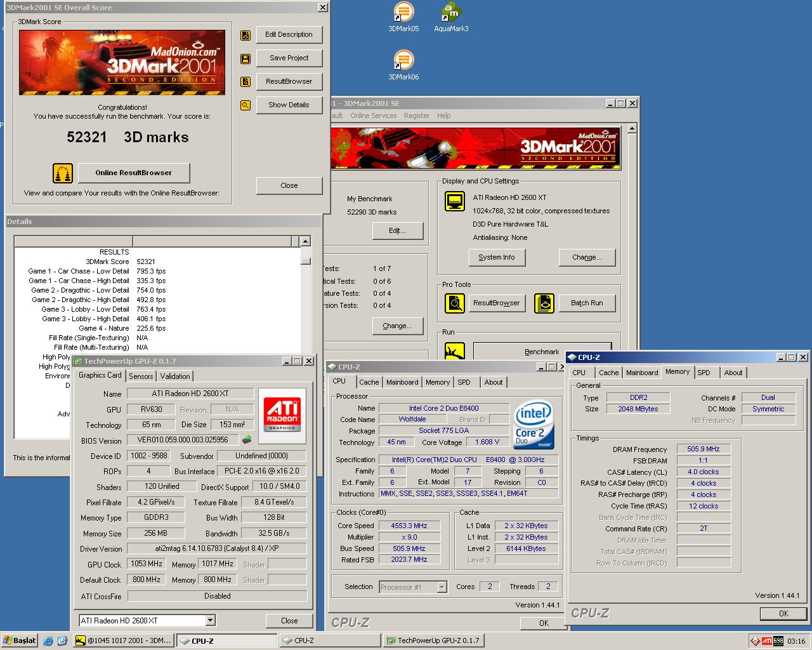Click Close button in GPU-Z window
The height and width of the screenshot is (650, 812).
pyautogui.click(x=289, y=620)
